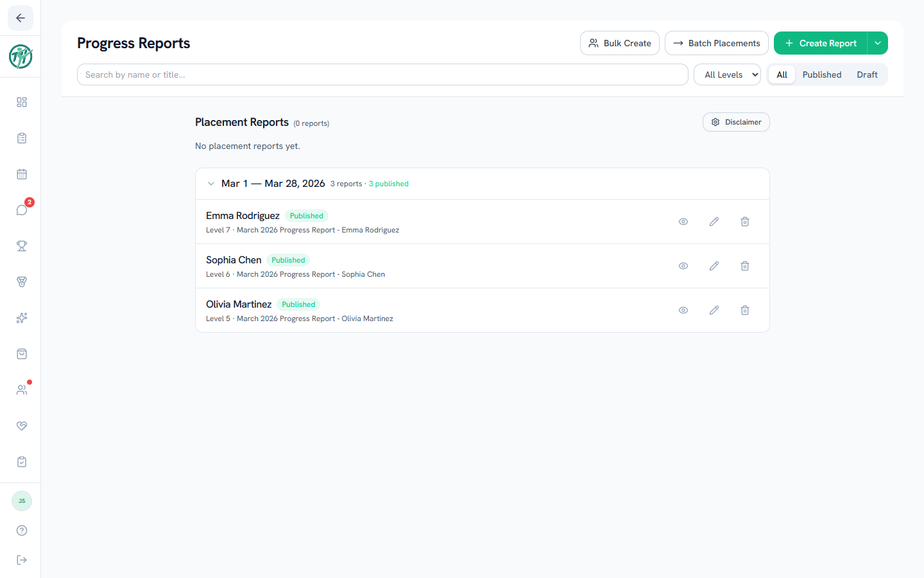This screenshot has width=924, height=578.
Task: Click the Placement Reports heading
Action: coord(242,122)
